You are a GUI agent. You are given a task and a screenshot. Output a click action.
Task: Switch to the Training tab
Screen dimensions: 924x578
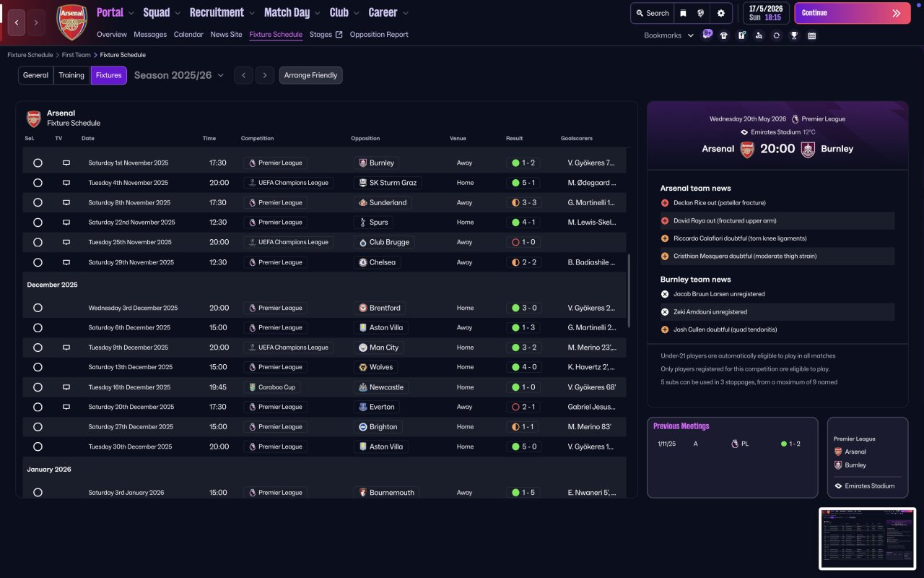point(71,75)
